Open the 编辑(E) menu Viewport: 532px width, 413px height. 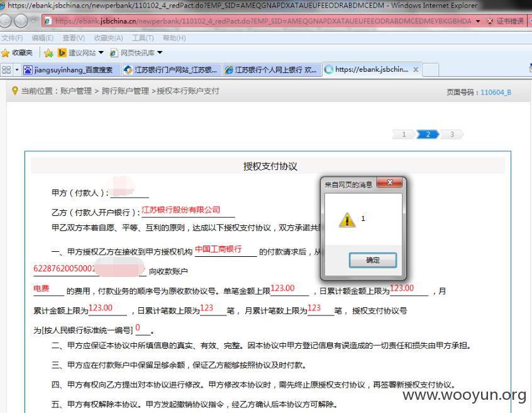pos(42,38)
